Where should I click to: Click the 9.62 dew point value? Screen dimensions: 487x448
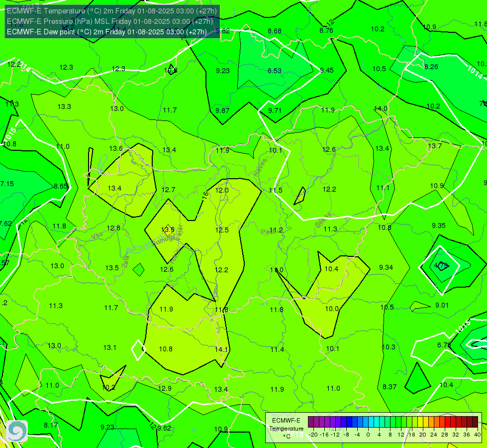tap(164, 429)
